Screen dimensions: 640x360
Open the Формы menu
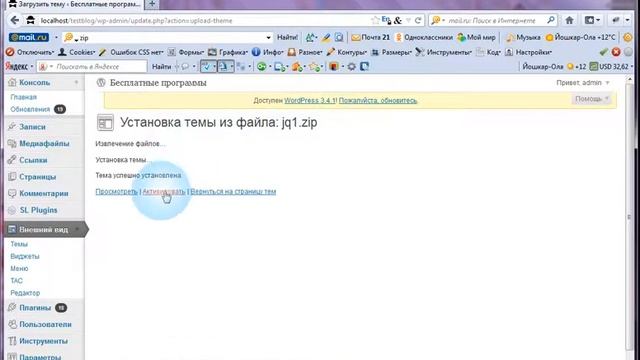[x=186, y=52]
